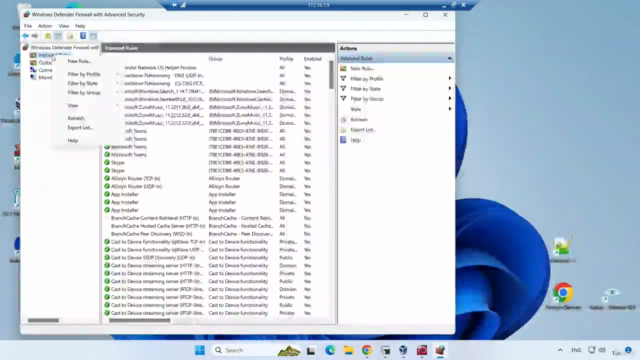Open Filter by State context submenu
Screen dimensions: 640x360
[82, 83]
